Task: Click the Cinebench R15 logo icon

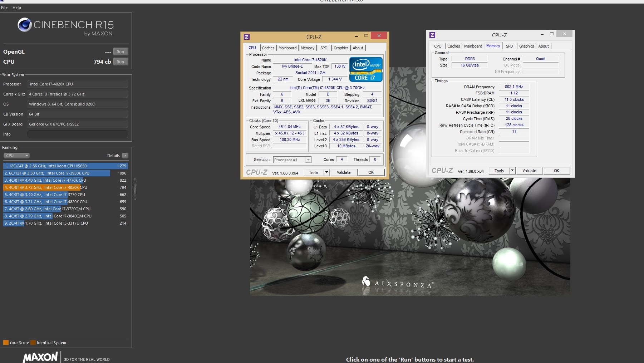Action: [25, 25]
